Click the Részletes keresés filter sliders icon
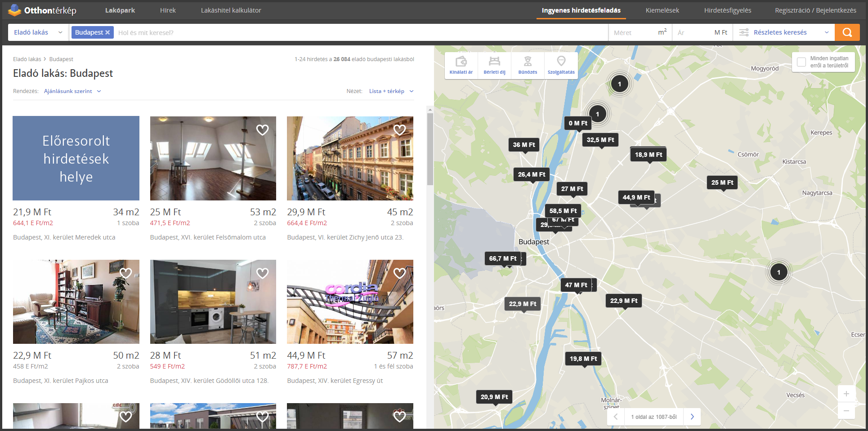The width and height of the screenshot is (868, 431). pos(744,32)
